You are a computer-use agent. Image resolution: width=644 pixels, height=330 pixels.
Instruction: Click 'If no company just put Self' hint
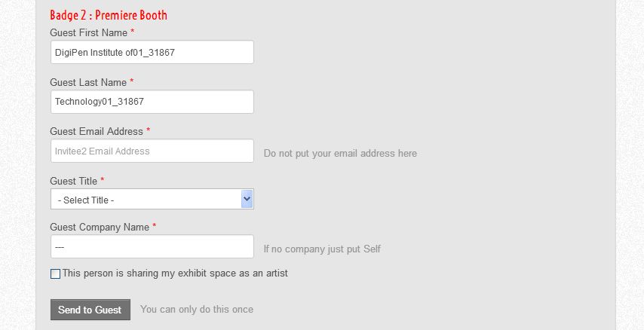pos(322,249)
